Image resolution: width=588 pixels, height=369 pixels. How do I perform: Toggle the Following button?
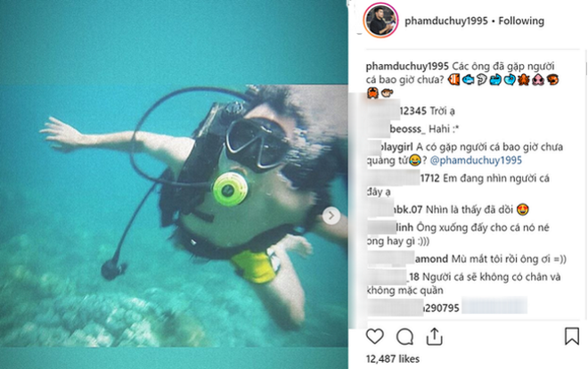(x=521, y=21)
